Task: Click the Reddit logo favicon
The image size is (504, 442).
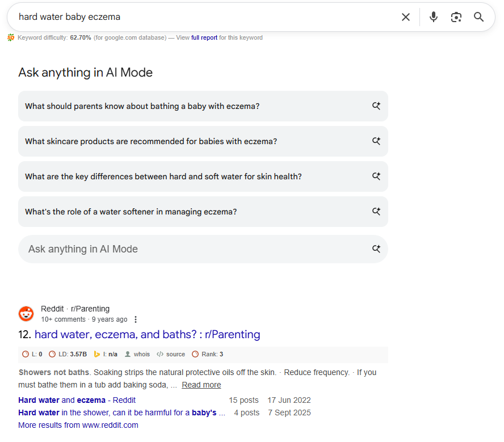Action: point(26,314)
